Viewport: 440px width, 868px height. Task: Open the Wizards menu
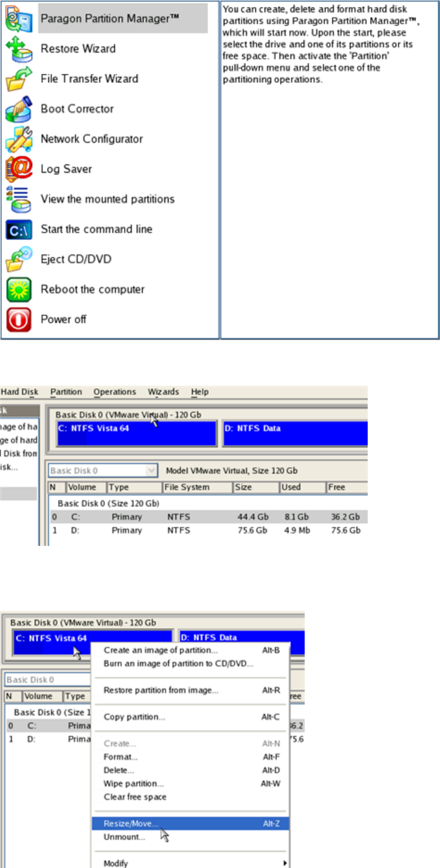pyautogui.click(x=164, y=392)
